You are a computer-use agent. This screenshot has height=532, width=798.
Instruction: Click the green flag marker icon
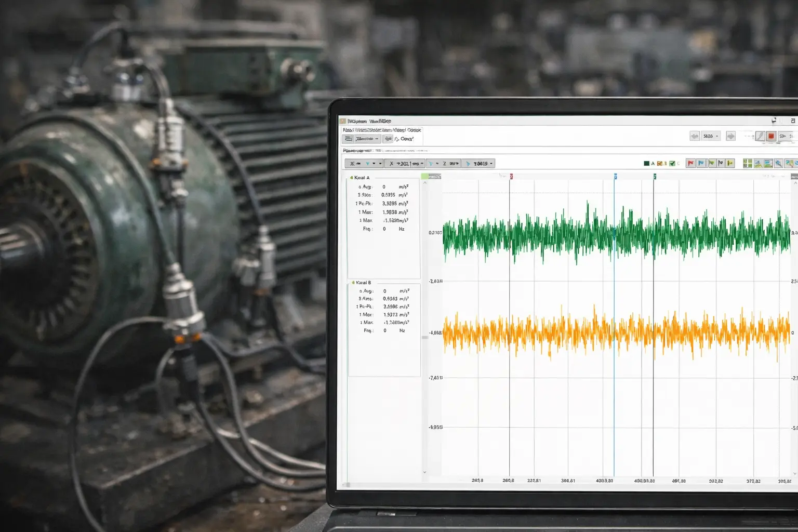711,163
